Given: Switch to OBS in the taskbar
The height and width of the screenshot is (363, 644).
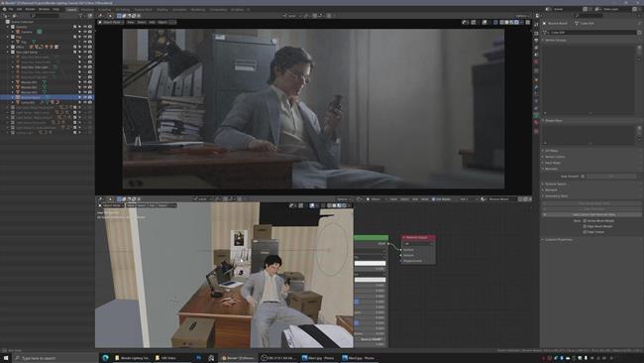Looking at the screenshot, I should click(278, 358).
